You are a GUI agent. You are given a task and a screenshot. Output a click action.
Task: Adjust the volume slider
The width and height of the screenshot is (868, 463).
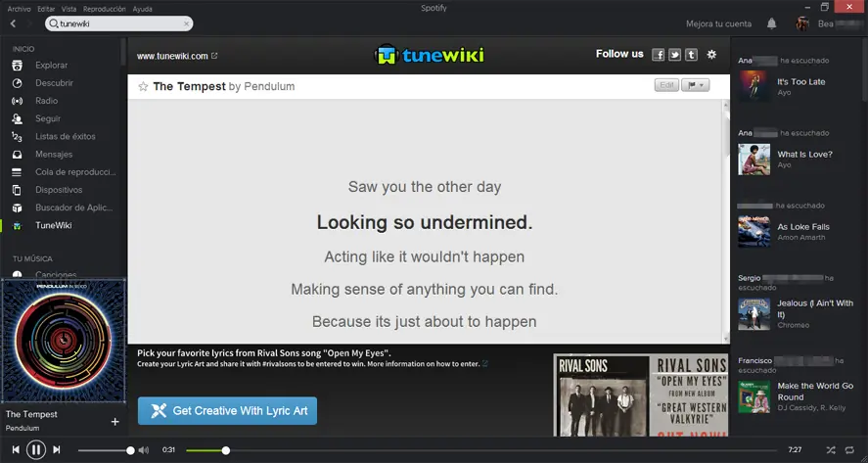(106, 450)
